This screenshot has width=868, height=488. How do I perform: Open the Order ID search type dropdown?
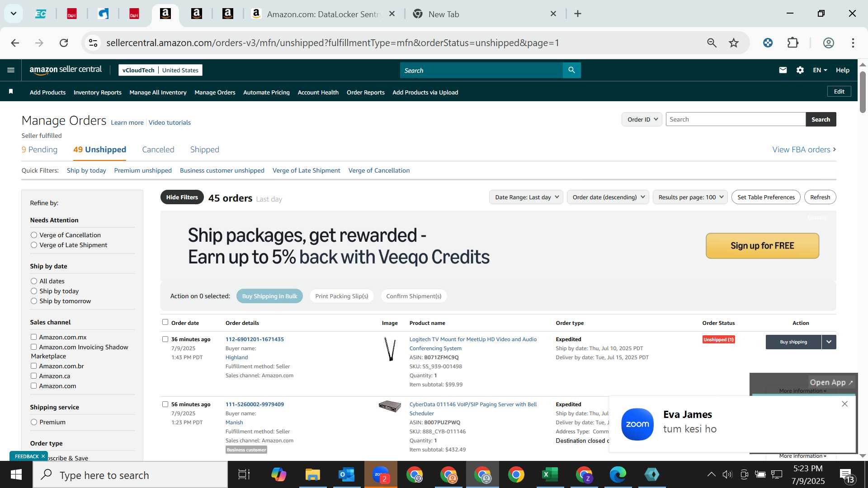tap(642, 119)
